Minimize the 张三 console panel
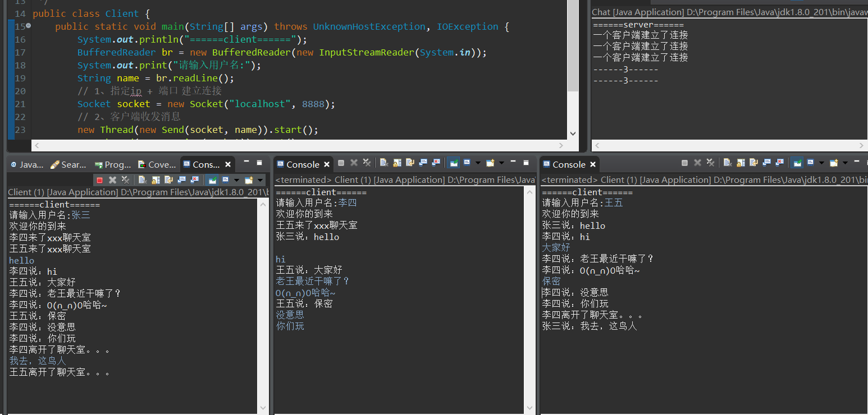Viewport: 868px width, 415px height. tap(246, 162)
